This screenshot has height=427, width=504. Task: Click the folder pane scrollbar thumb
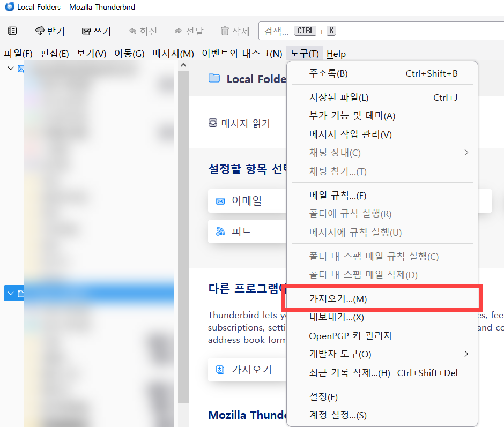click(x=183, y=237)
